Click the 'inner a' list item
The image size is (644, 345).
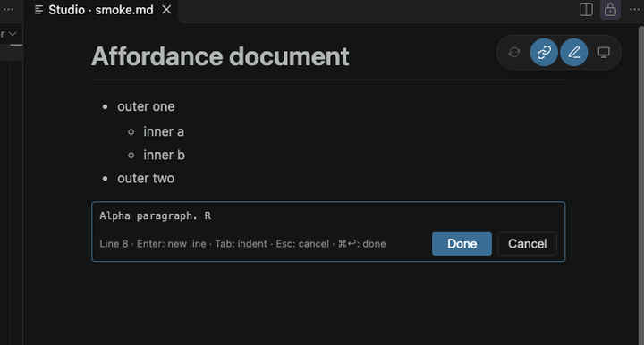pyautogui.click(x=164, y=131)
